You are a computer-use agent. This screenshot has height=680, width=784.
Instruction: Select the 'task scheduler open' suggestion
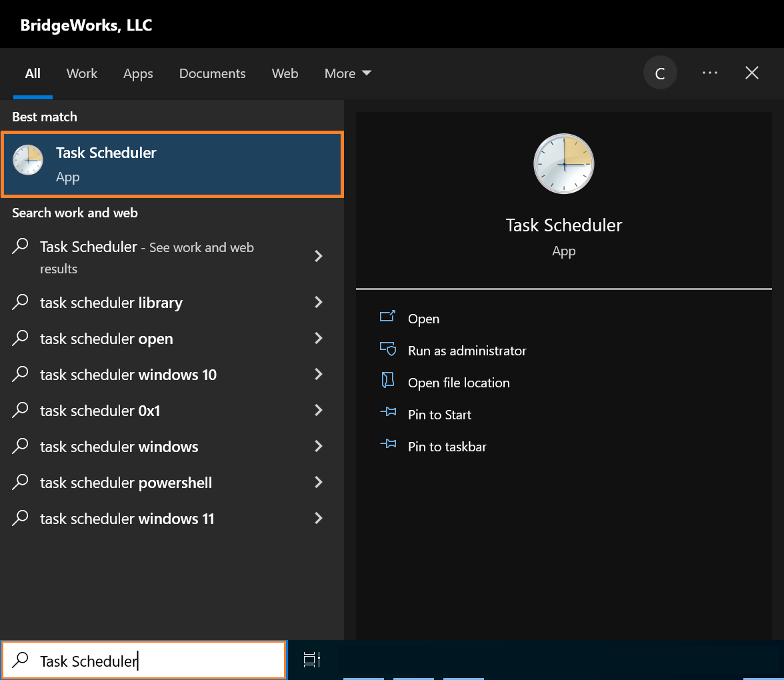click(172, 339)
